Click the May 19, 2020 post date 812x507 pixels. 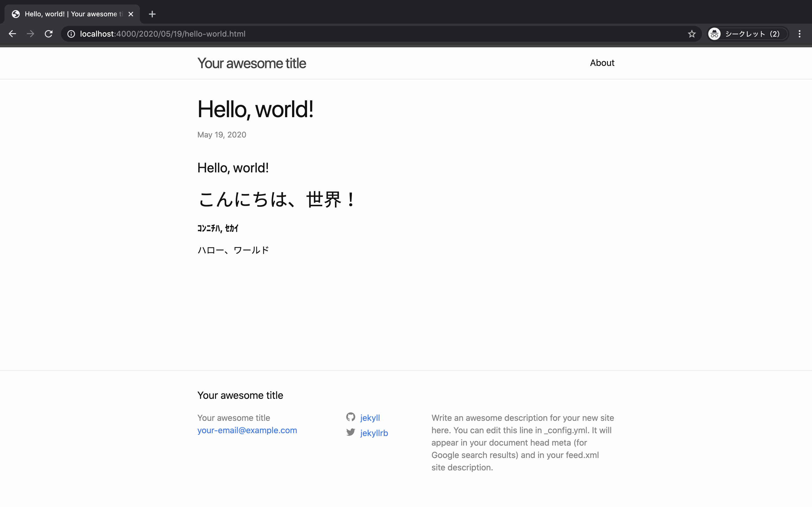[x=221, y=135]
